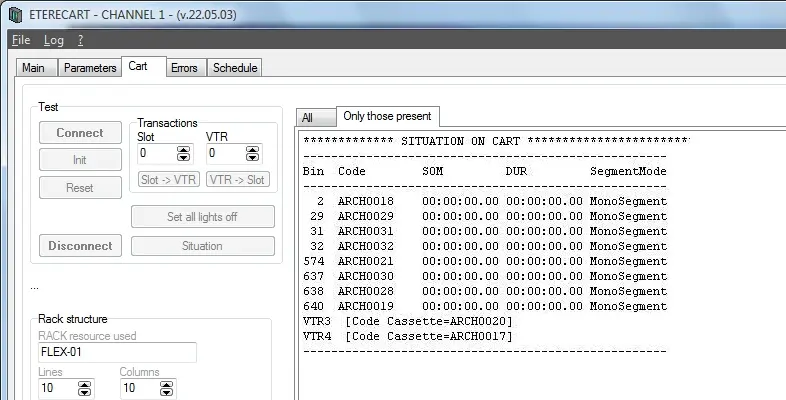Increase the Columns value with up arrow
Screen dimensions: 786x400
pyautogui.click(x=168, y=383)
